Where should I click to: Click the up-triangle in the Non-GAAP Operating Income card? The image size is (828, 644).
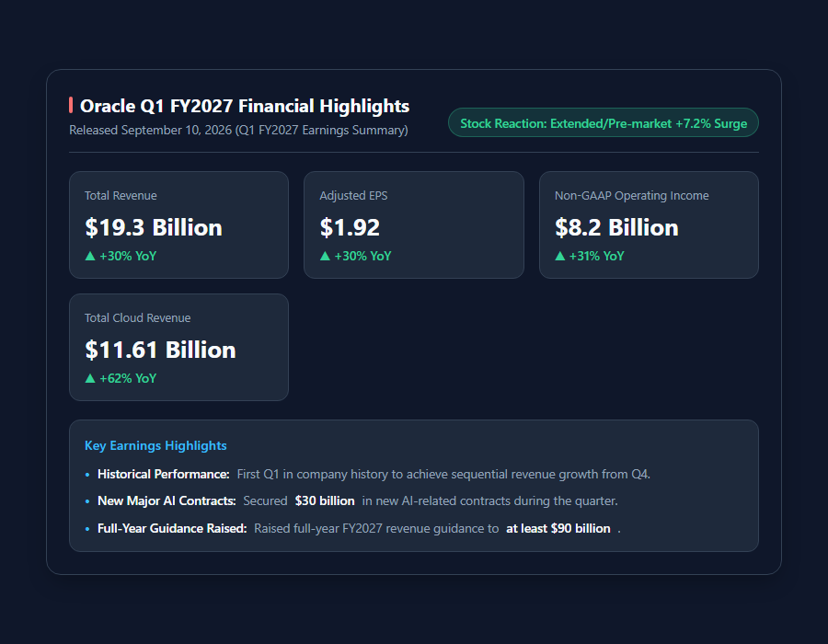[x=560, y=256]
